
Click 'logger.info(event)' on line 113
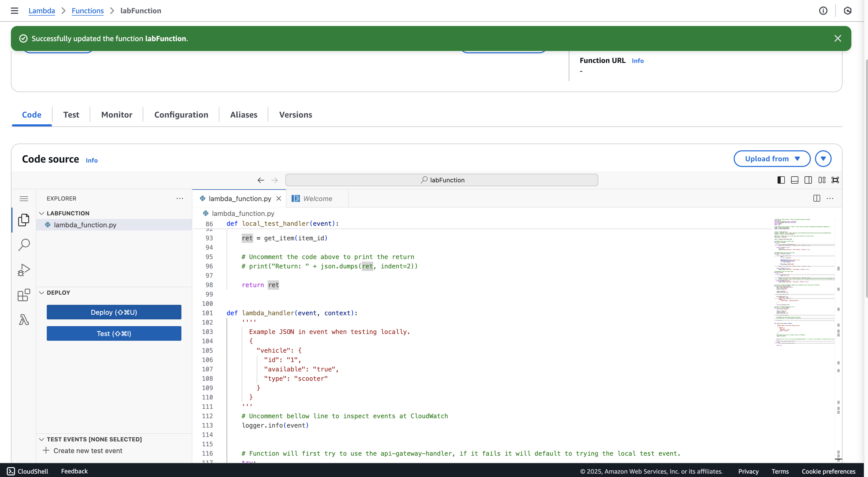[x=275, y=426]
